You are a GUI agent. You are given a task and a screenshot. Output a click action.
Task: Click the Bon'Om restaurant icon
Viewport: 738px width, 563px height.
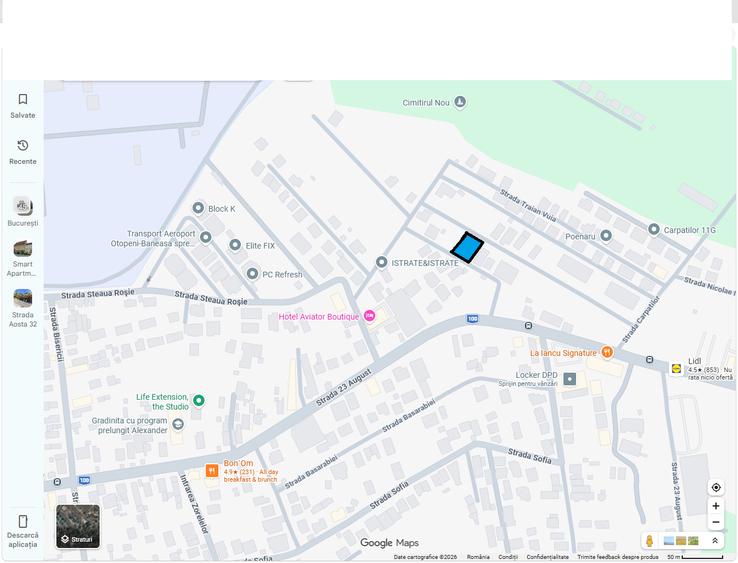[212, 470]
